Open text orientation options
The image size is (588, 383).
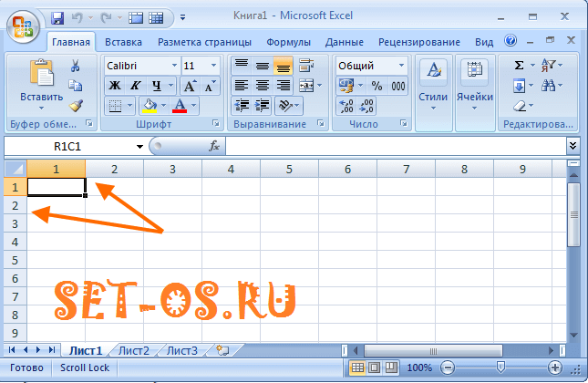(x=288, y=106)
